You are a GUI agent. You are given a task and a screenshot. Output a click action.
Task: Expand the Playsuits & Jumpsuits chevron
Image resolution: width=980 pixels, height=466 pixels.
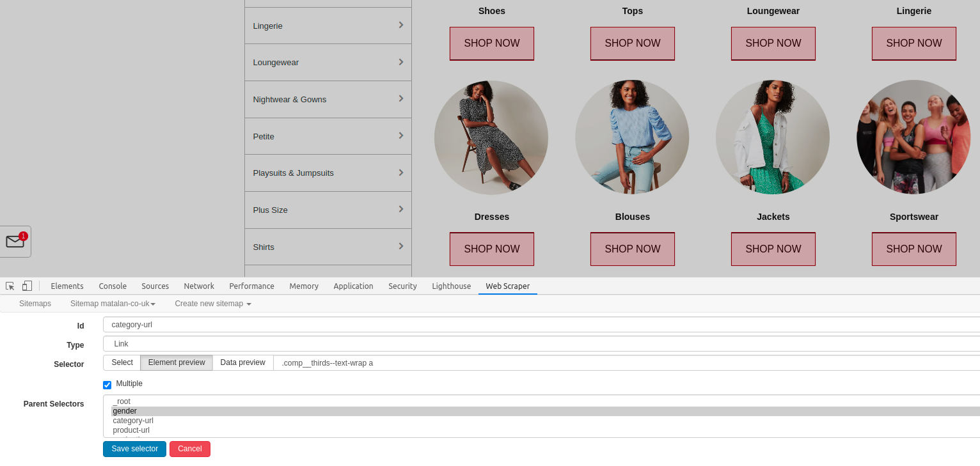coord(401,173)
